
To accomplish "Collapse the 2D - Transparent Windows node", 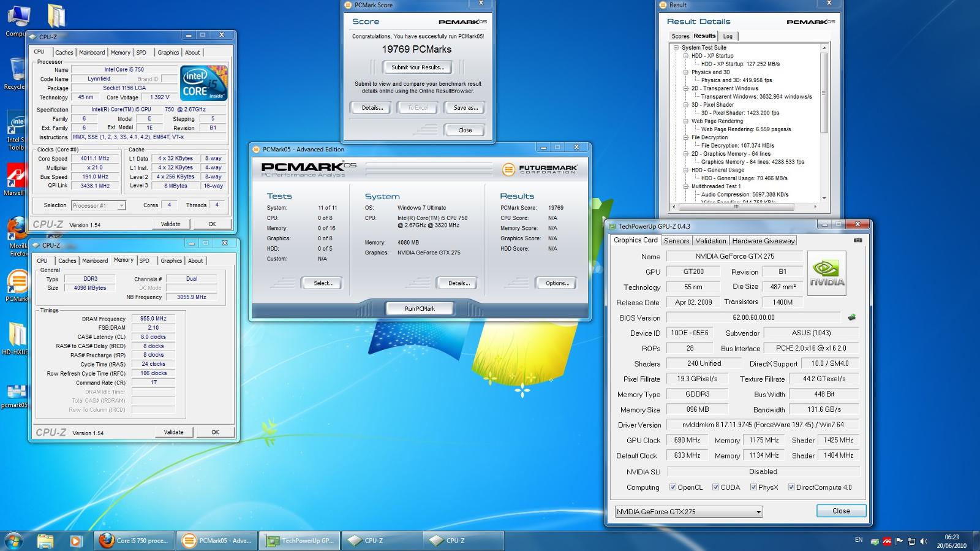I will click(x=686, y=88).
